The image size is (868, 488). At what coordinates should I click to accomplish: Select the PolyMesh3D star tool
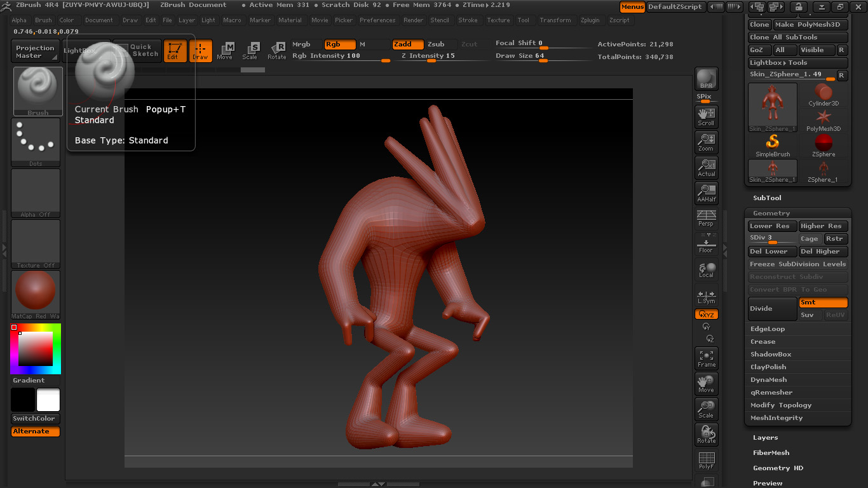[x=824, y=121]
